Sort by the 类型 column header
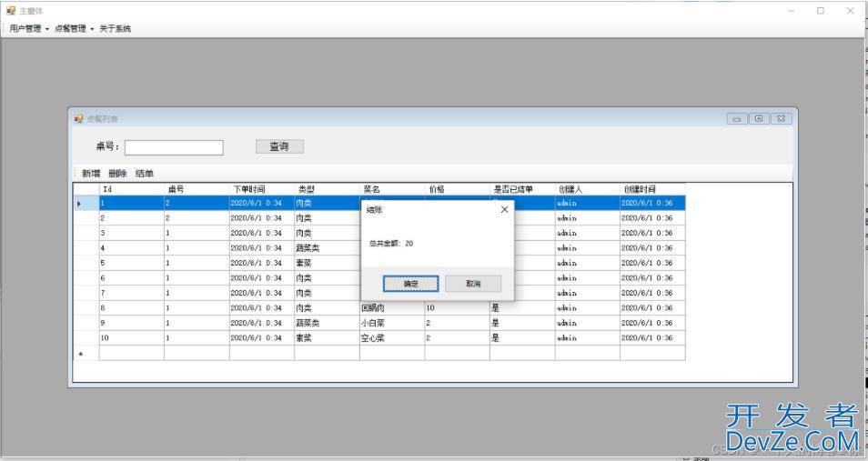This screenshot has width=868, height=461. [328, 189]
